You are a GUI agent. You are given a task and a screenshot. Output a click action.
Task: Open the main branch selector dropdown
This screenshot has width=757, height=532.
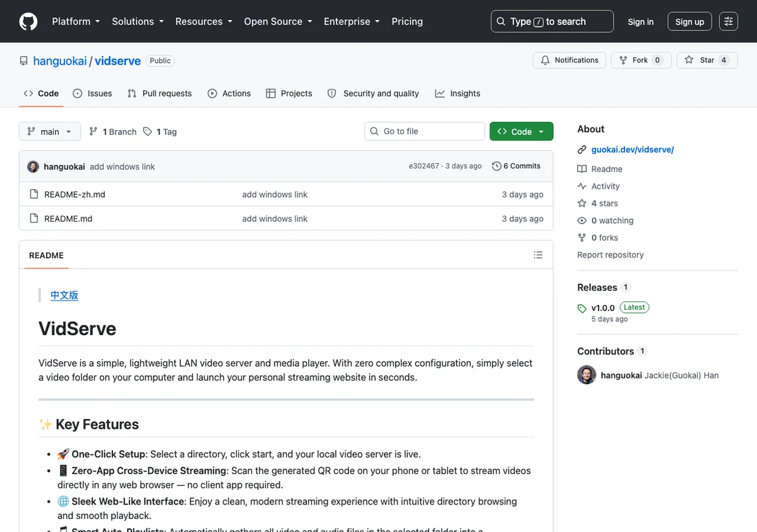pos(50,131)
